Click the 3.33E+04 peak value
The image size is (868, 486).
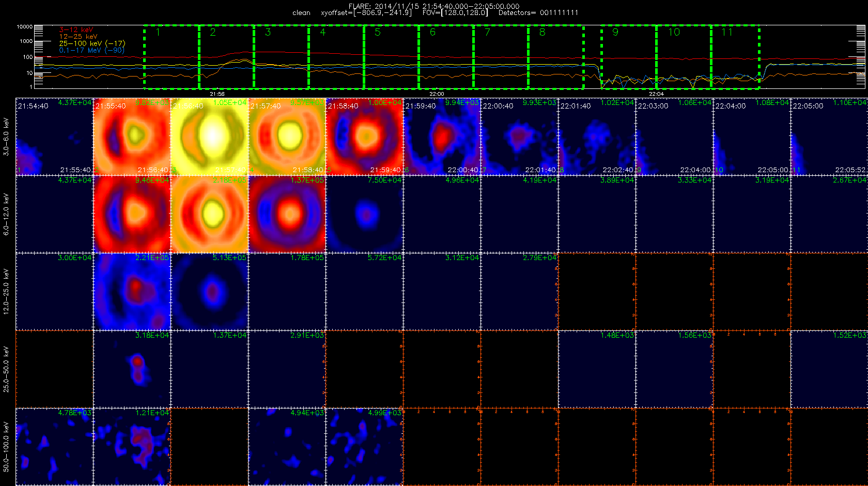coord(695,180)
